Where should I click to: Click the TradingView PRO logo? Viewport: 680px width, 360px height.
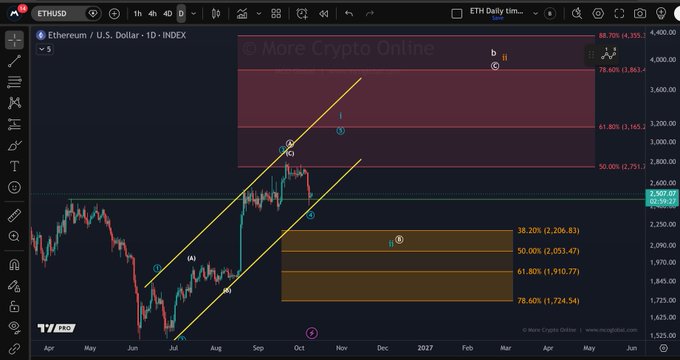click(56, 328)
